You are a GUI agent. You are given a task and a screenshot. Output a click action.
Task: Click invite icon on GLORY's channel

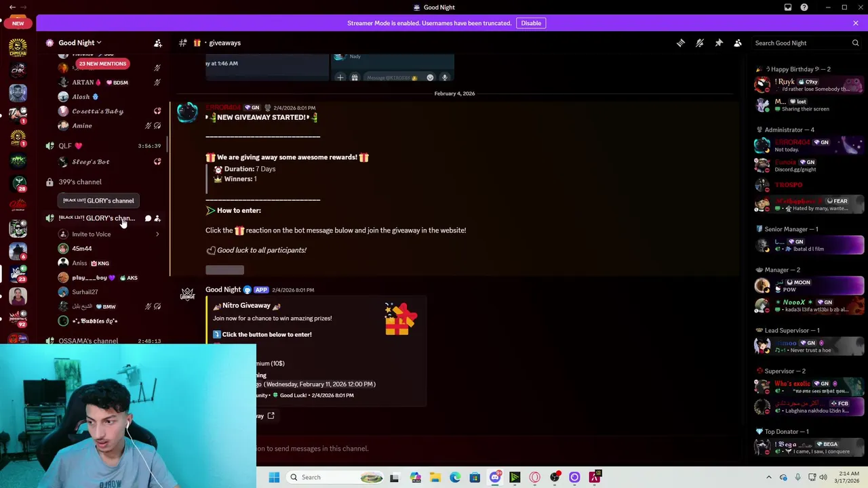[x=157, y=218]
